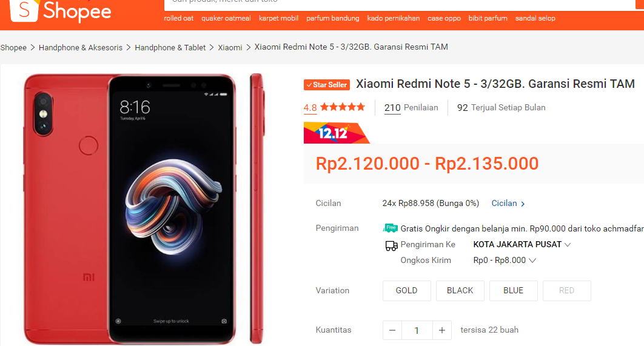
Task: Go to Handphone & Aksesoris breadcrumb
Action: point(81,48)
